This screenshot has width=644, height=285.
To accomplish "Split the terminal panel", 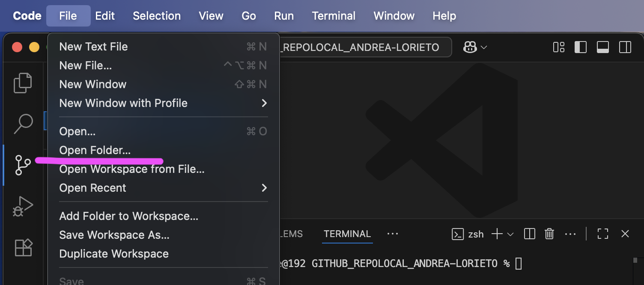I will pos(530,234).
